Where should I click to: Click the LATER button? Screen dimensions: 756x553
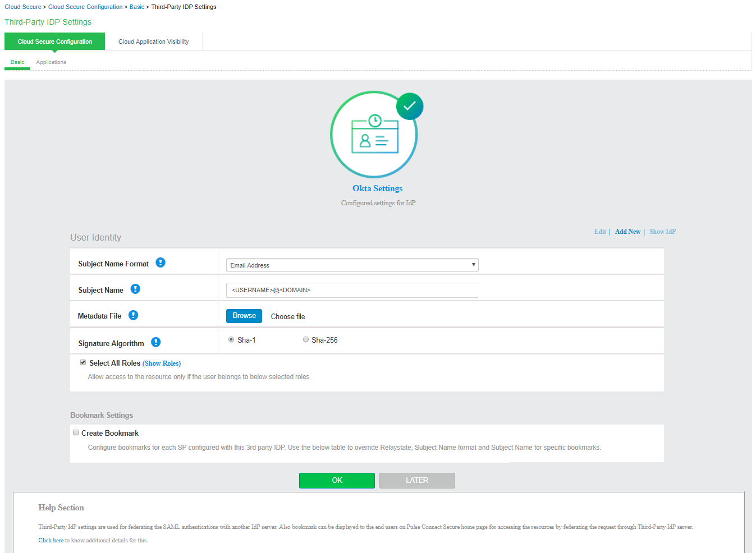[417, 481]
